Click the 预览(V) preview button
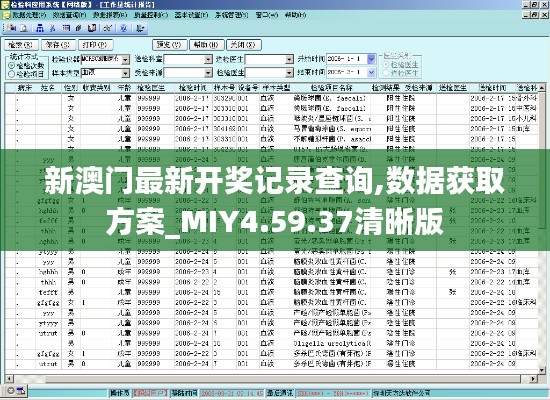The height and width of the screenshot is (400, 550). point(169,45)
